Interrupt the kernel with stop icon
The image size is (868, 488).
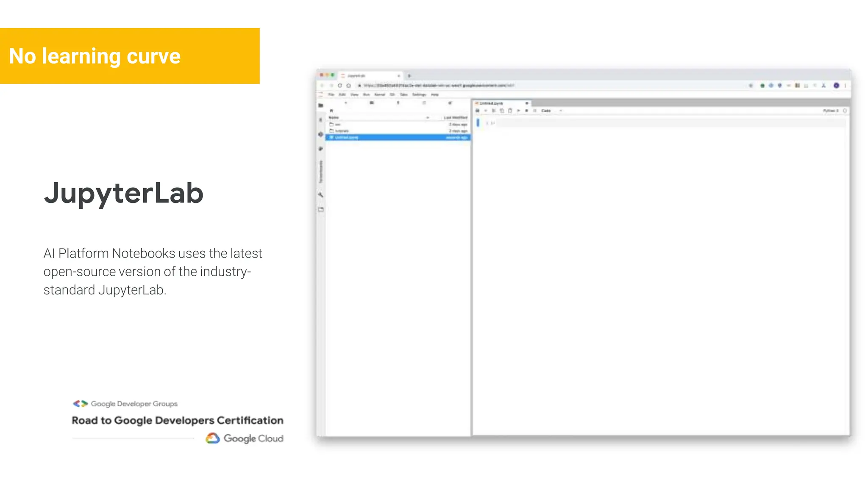click(526, 111)
